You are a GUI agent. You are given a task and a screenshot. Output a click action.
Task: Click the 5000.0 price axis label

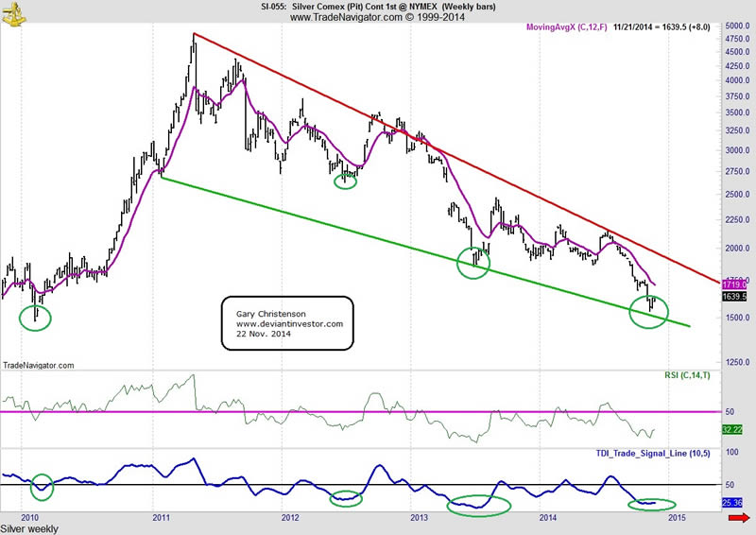(738, 26)
